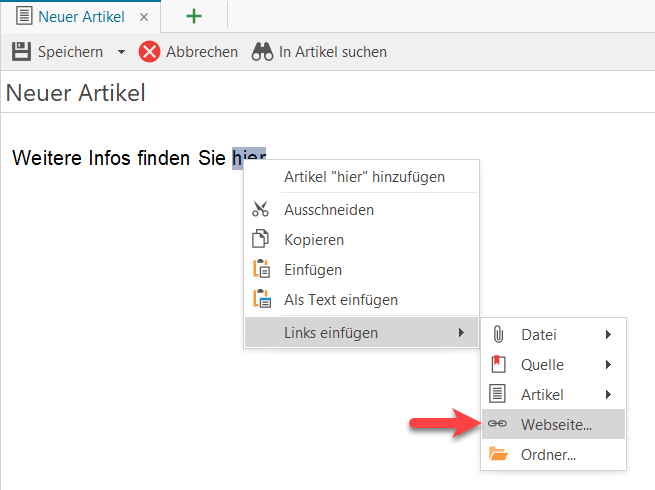Click the floppy disk Speichern icon
Viewport: 655px width, 490px height.
(21, 52)
